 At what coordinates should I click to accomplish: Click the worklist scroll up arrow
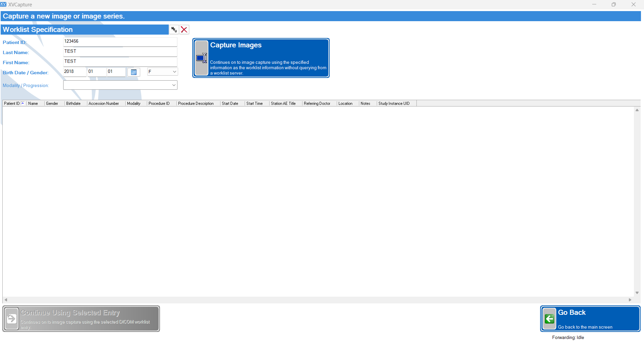coord(637,110)
